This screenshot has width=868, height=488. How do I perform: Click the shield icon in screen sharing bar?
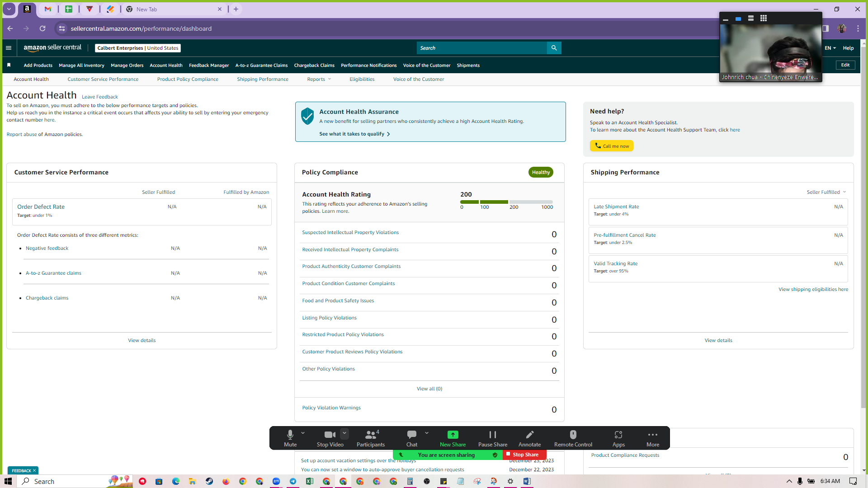pos(495,455)
